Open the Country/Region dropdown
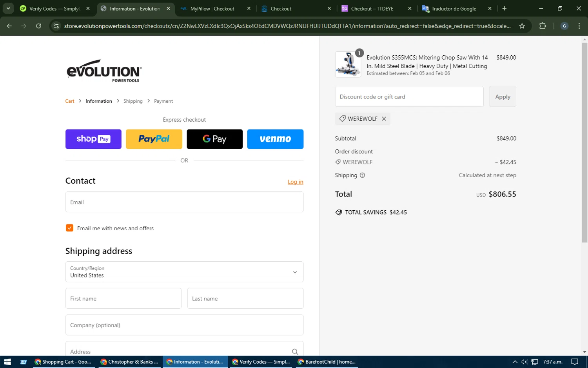 click(184, 271)
